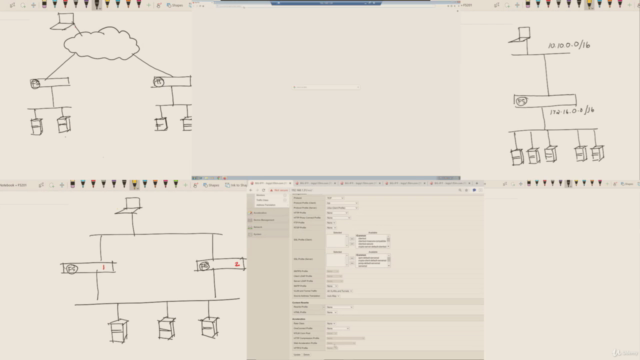Open a new browser tab with plus
Viewport: 640px width, 360px height.
(x=477, y=183)
